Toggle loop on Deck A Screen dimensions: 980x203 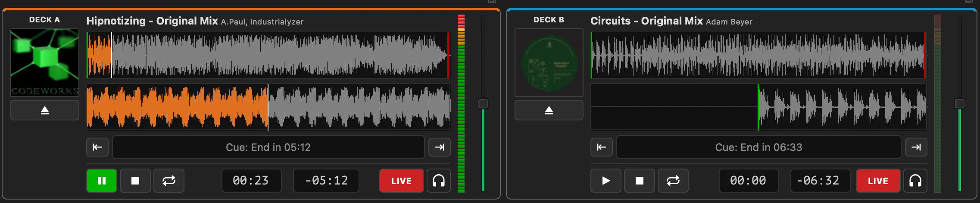[x=169, y=181]
